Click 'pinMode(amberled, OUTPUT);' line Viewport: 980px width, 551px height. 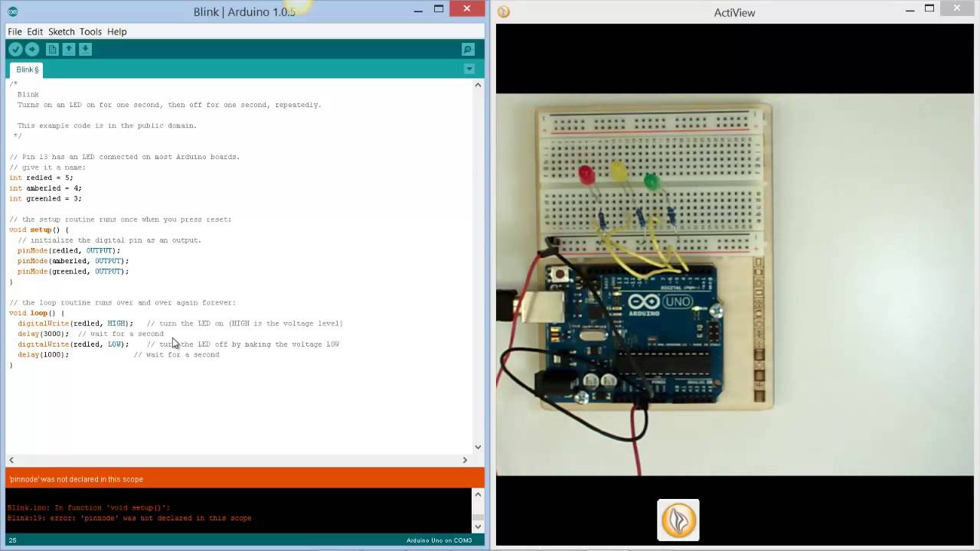coord(73,261)
